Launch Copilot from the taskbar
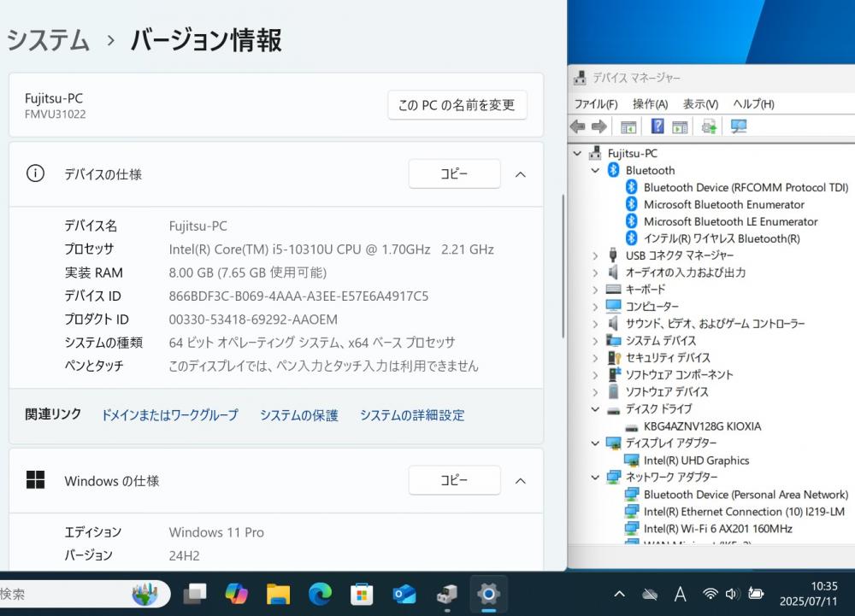 [236, 594]
